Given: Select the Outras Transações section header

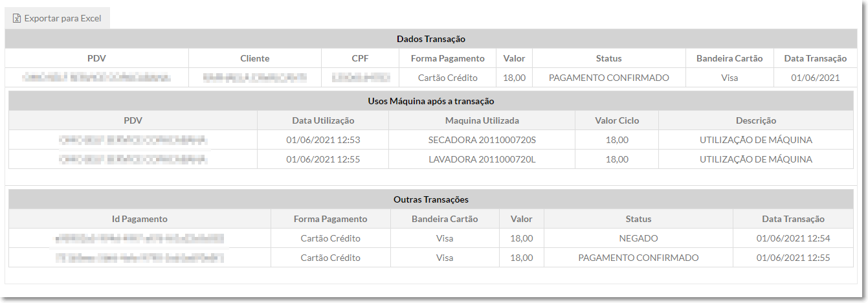Looking at the screenshot, I should pos(431,199).
